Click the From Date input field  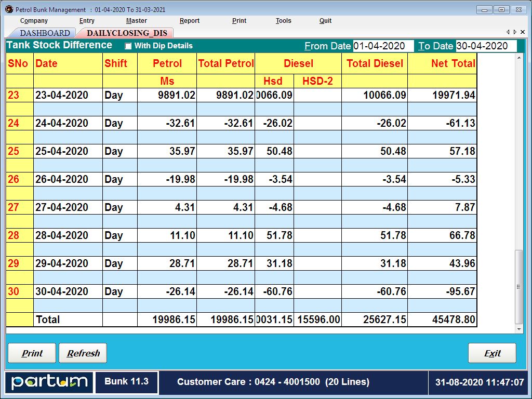[383, 46]
